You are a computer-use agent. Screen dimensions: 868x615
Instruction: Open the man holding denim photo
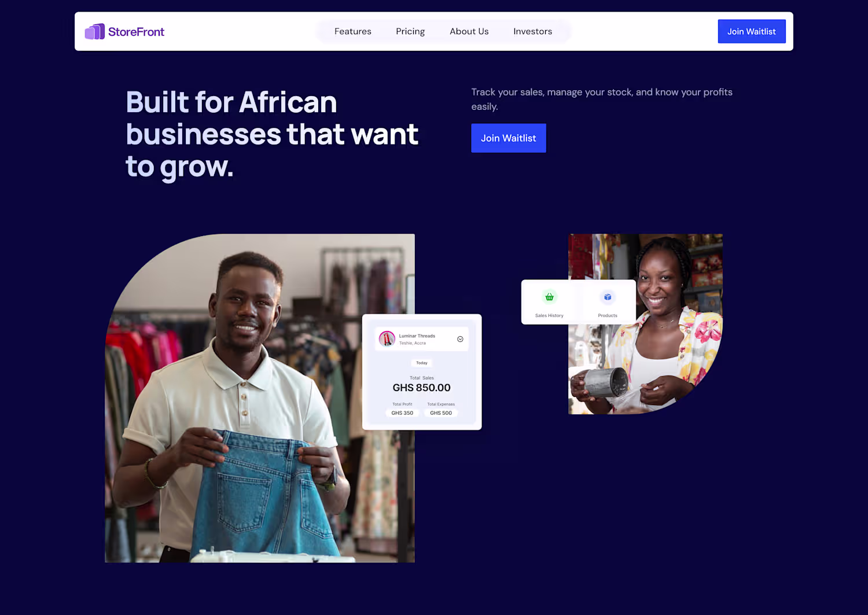click(x=260, y=398)
